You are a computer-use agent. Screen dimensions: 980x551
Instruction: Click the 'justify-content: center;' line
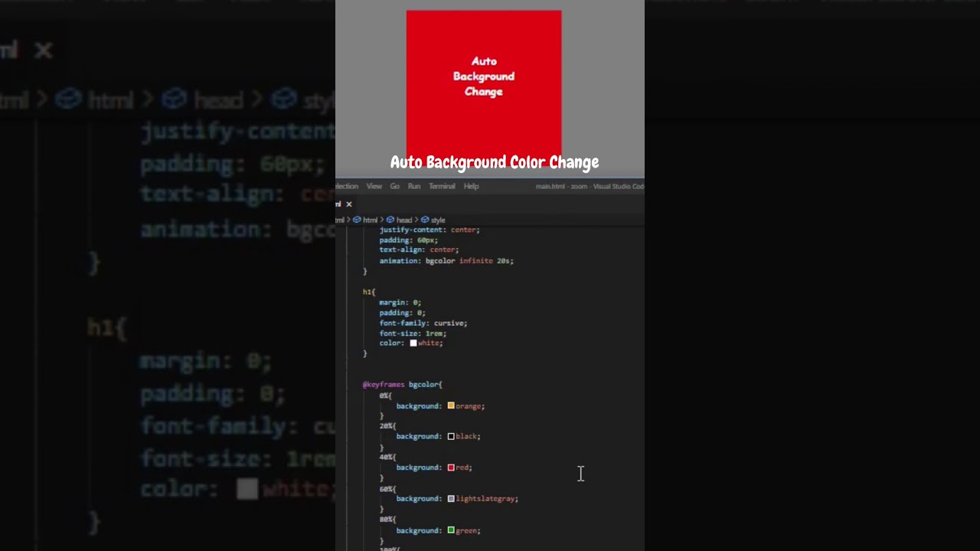[x=430, y=230]
